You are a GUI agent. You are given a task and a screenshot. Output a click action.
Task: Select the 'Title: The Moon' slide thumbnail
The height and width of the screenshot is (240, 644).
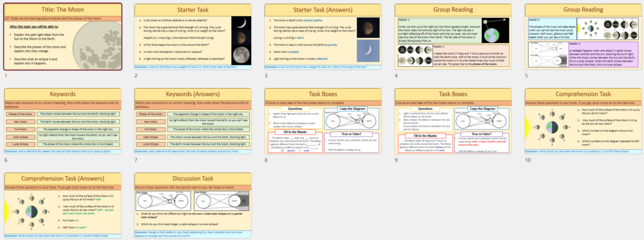(x=63, y=37)
